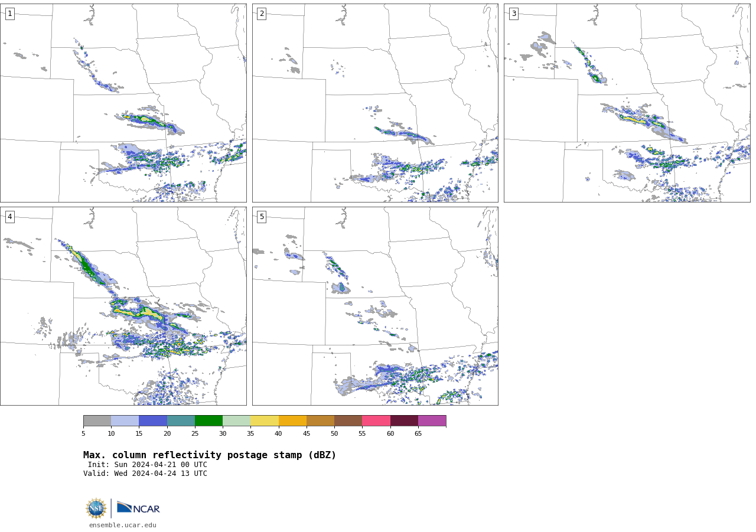Open ensemble member 1 reflectivity map

pyautogui.click(x=123, y=103)
